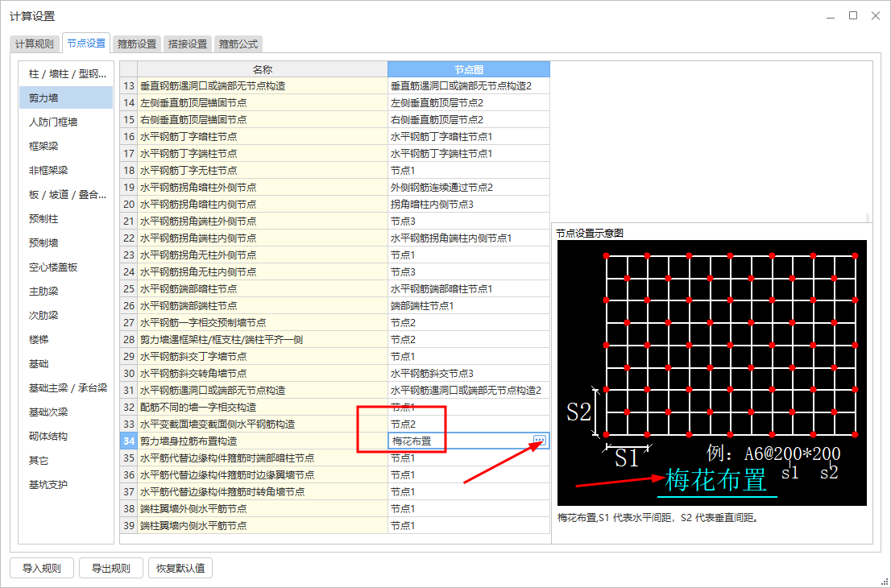Click the 水平钢筋丁字端柱节点1 value cell
Viewport: 891px width, 588px height.
click(x=469, y=153)
